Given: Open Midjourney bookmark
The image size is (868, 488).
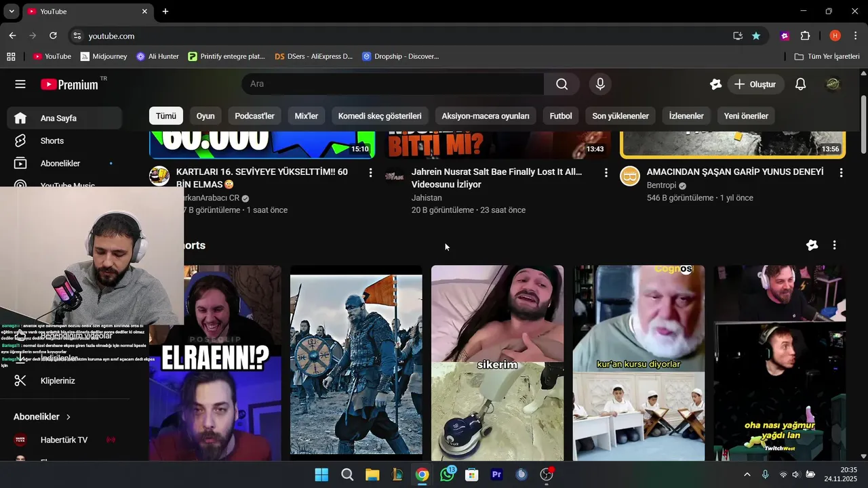Looking at the screenshot, I should tap(104, 56).
